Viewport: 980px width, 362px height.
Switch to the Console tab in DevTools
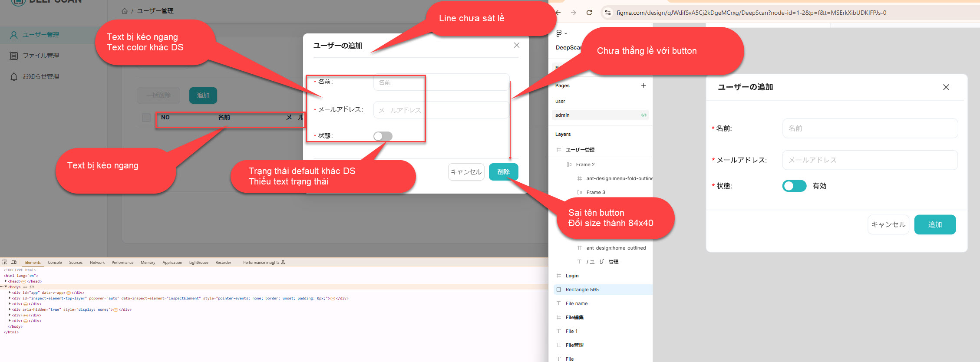click(55, 263)
